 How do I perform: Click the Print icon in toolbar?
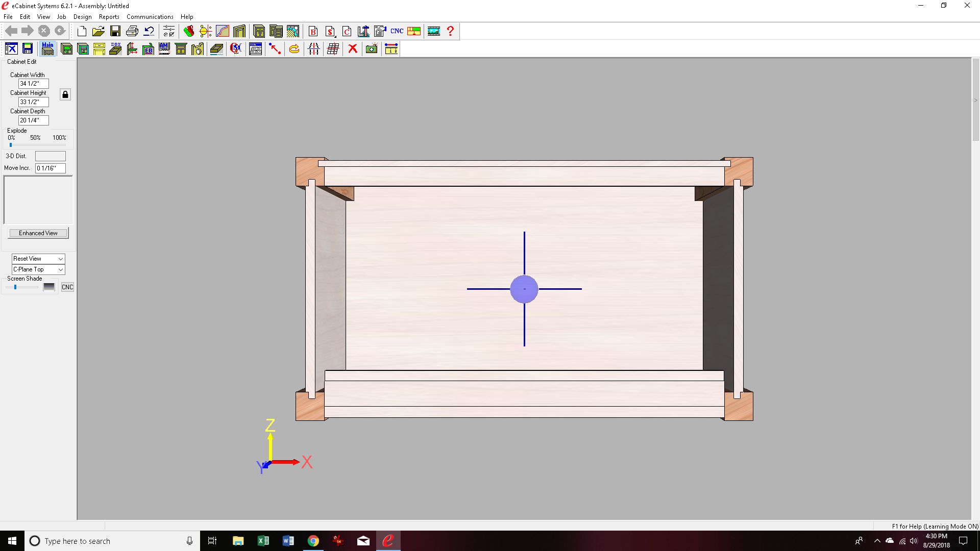(x=132, y=32)
